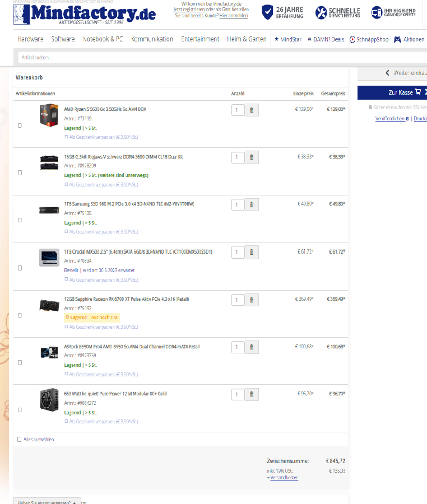
Task: Enable gift wrapping for Sapphire Radeon RX 6700 XT
Action: coord(66,326)
